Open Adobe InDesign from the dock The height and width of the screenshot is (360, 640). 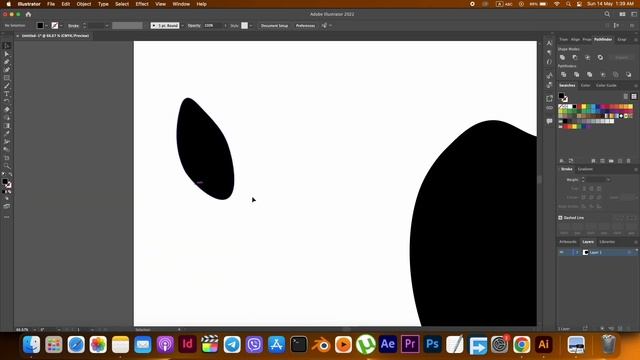click(x=187, y=344)
